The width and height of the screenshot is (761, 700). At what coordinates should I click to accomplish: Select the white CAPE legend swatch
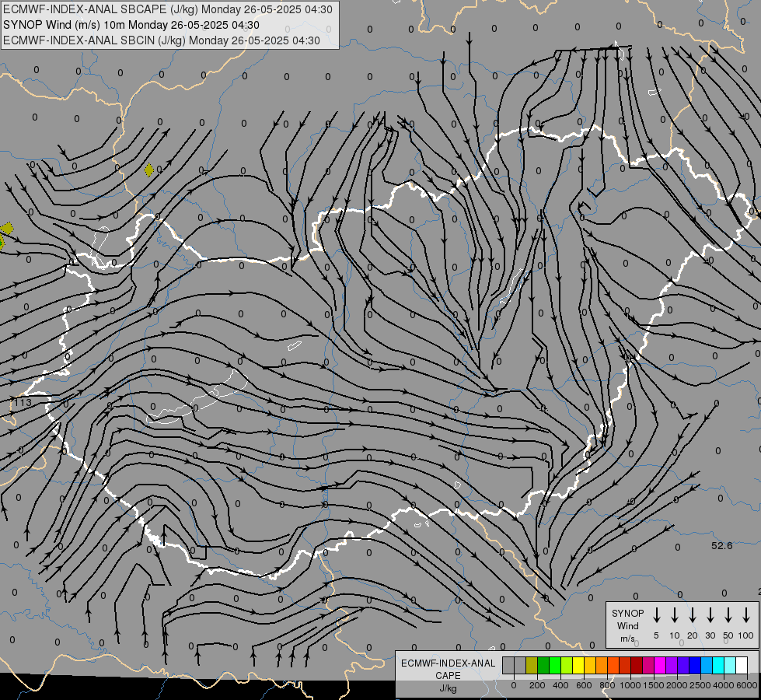pyautogui.click(x=742, y=666)
